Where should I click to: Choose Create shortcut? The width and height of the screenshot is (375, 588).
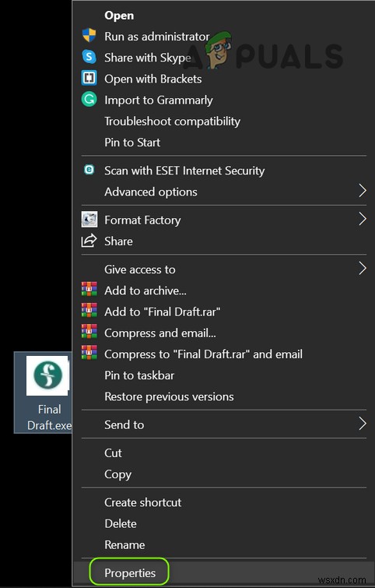pyautogui.click(x=142, y=502)
